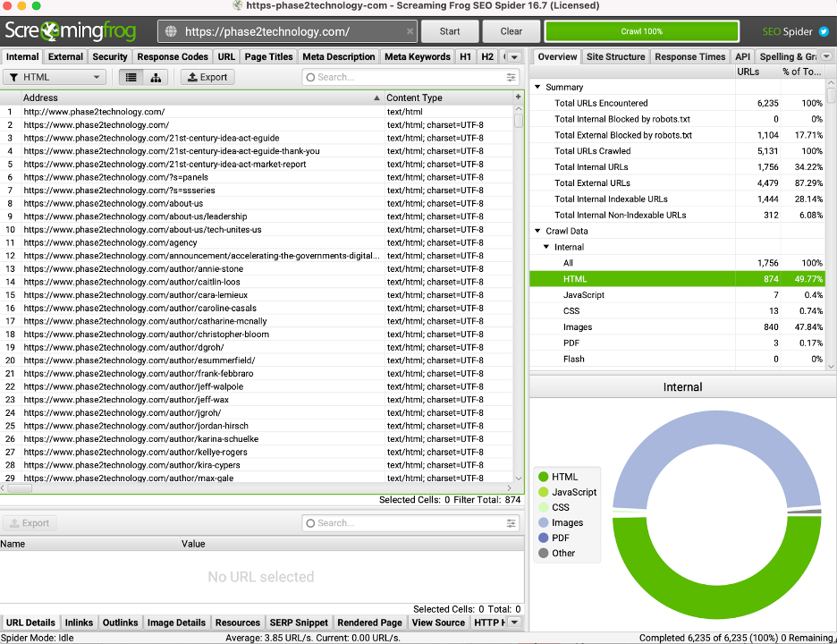Viewport: 837px width, 644px height.
Task: Click the Value column header
Action: (351, 544)
